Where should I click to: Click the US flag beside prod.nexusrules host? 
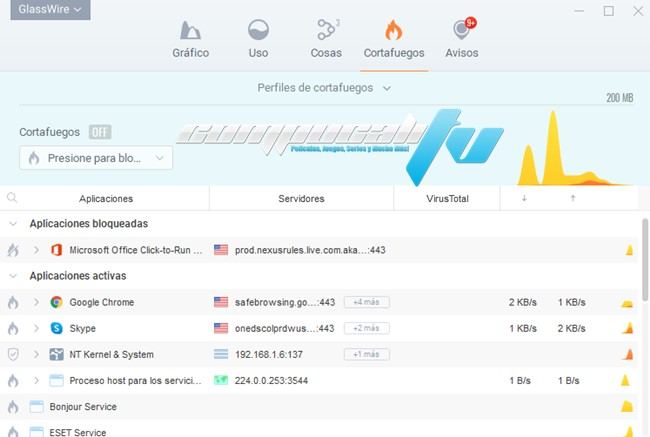click(221, 250)
